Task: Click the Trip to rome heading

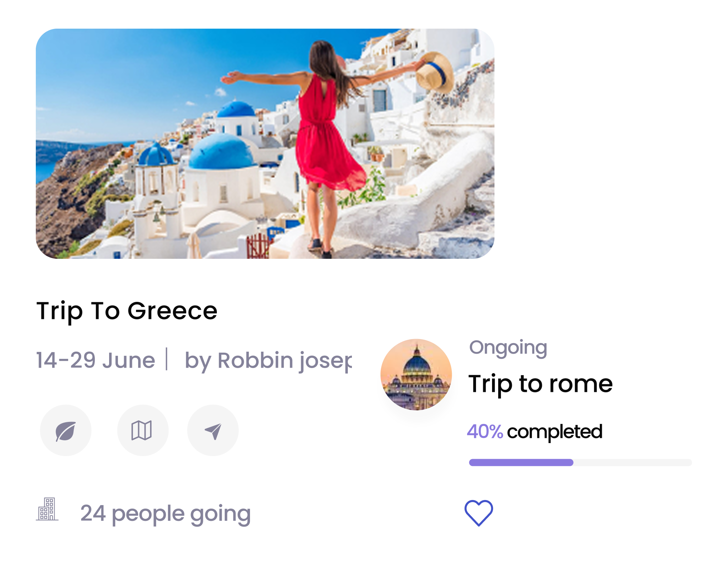Action: point(540,384)
